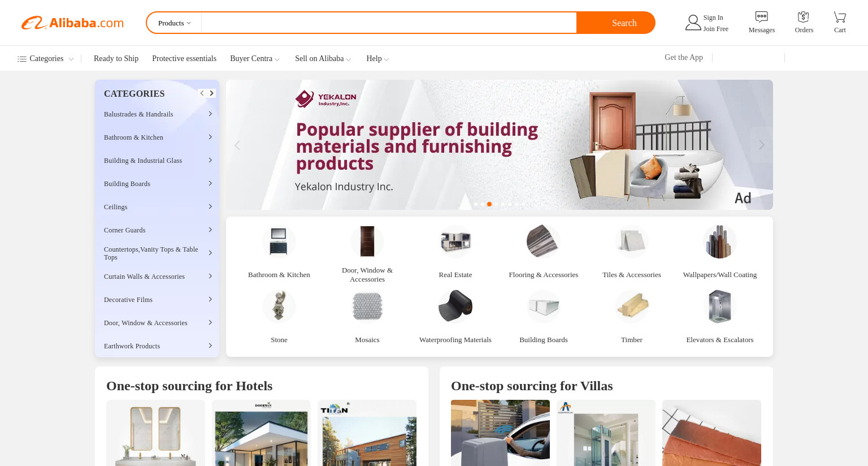Select the Mosaics category icon

[x=367, y=307]
